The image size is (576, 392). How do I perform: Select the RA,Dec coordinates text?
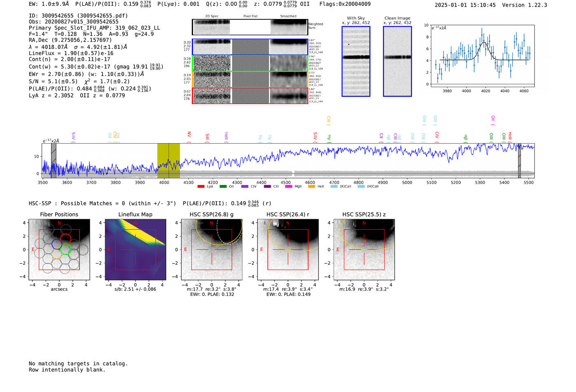coord(70,40)
